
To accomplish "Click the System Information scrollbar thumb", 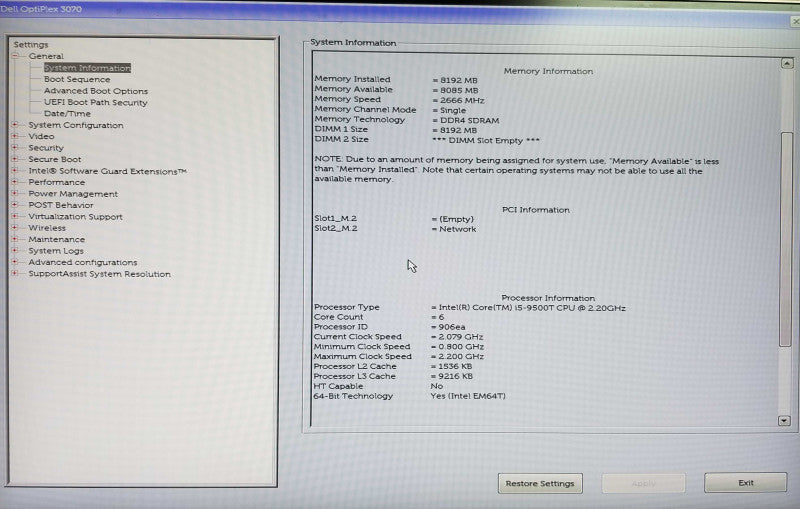I will tap(786, 238).
